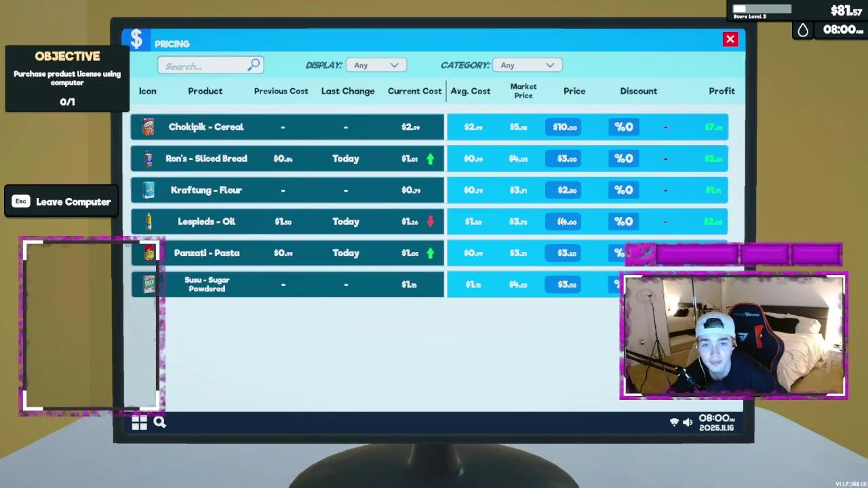Click the water drop icon near clock
This screenshot has width=868, height=488.
[x=803, y=30]
